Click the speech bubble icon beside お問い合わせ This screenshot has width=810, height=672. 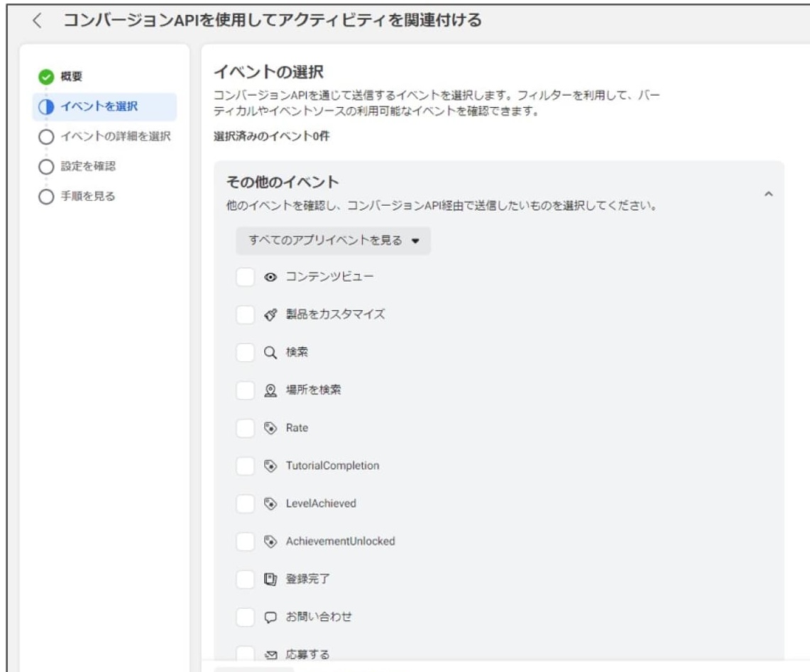point(270,617)
